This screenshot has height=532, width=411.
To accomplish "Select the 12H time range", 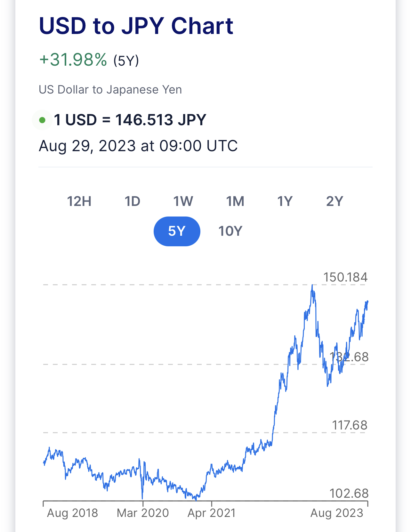I will pos(79,201).
